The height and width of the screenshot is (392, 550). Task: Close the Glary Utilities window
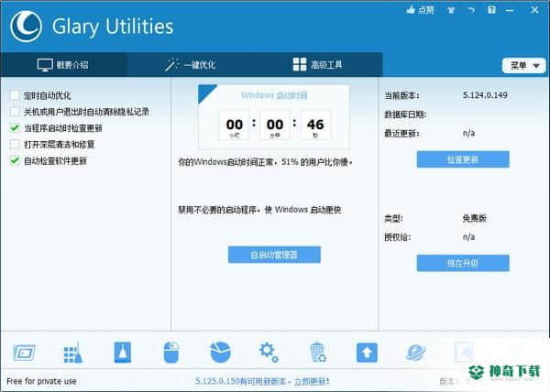click(x=534, y=10)
